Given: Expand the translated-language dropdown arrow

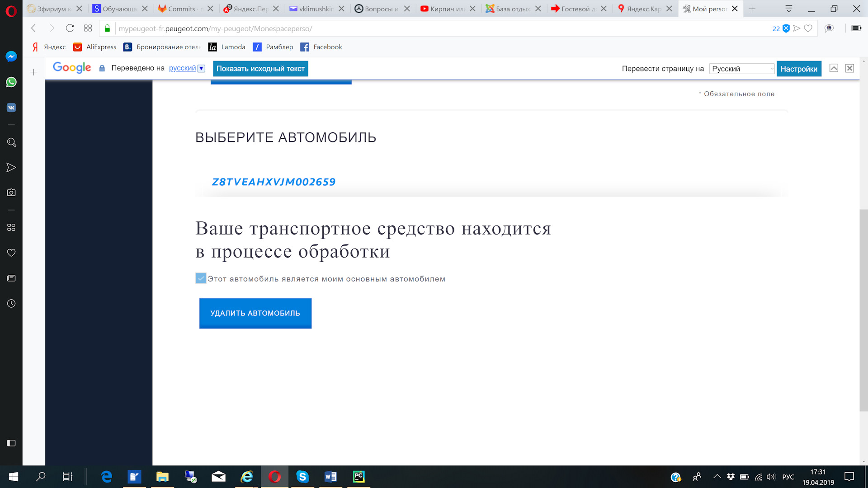Looking at the screenshot, I should click(x=202, y=69).
